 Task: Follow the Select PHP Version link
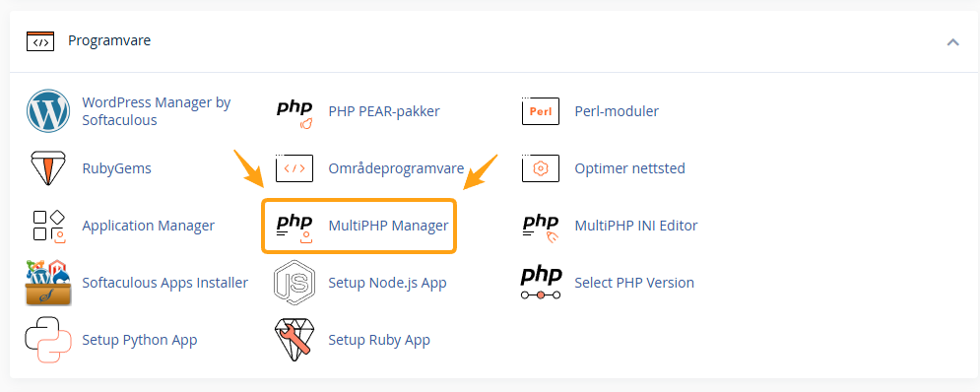(x=634, y=283)
